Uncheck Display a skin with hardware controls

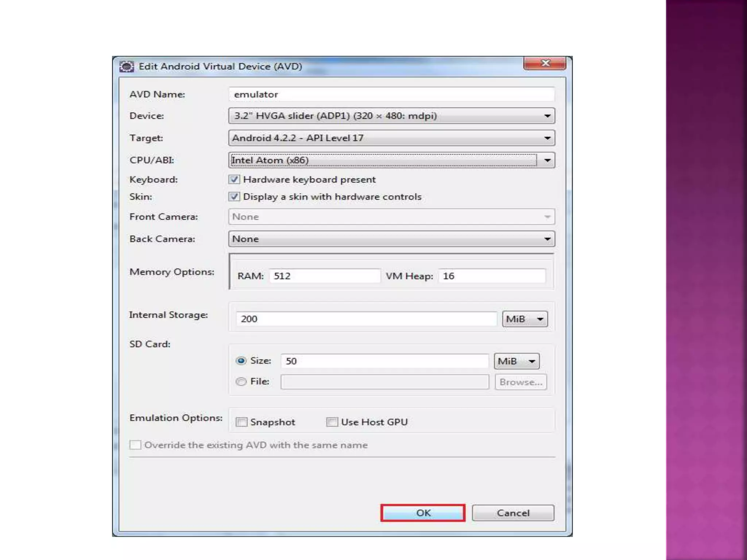tap(234, 197)
